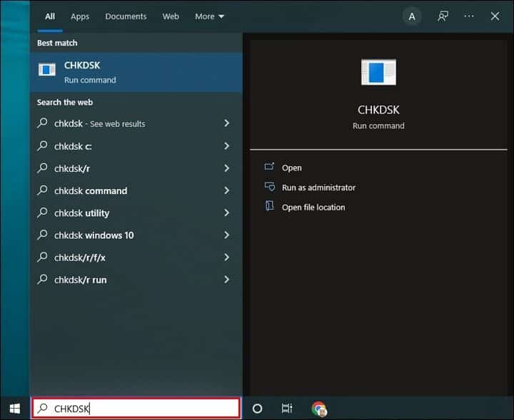
Task: Expand arrow next to 'chkdsk/r/f/x'
Action: tap(226, 257)
